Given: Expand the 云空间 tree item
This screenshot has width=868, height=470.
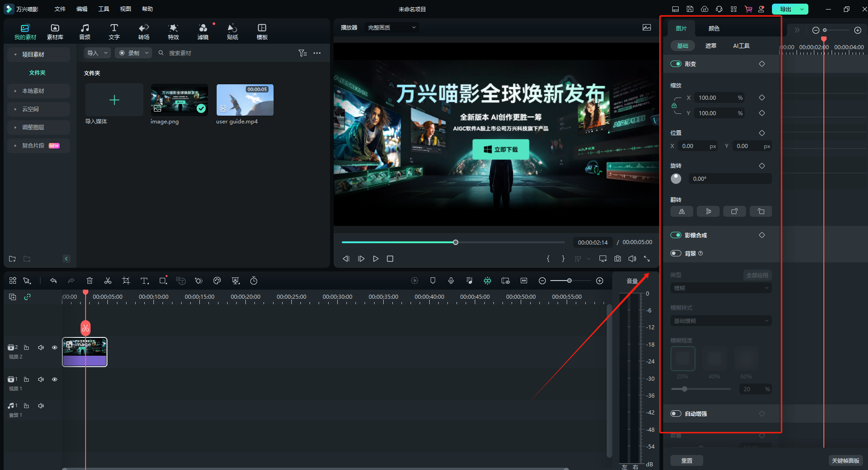Looking at the screenshot, I should (x=39, y=109).
